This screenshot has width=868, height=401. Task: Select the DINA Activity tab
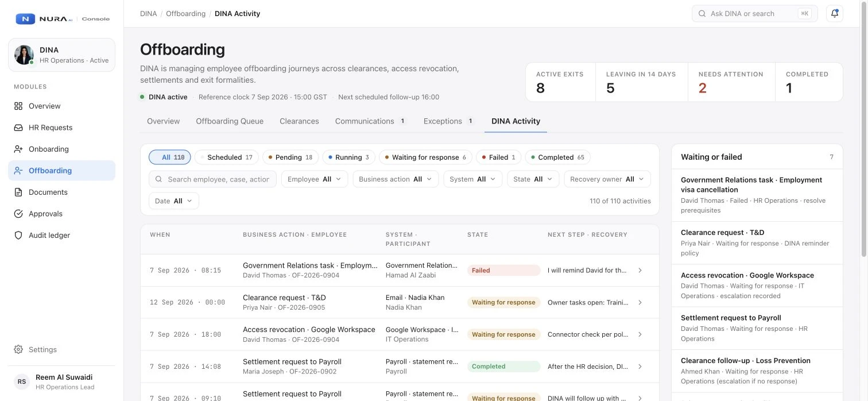tap(516, 121)
